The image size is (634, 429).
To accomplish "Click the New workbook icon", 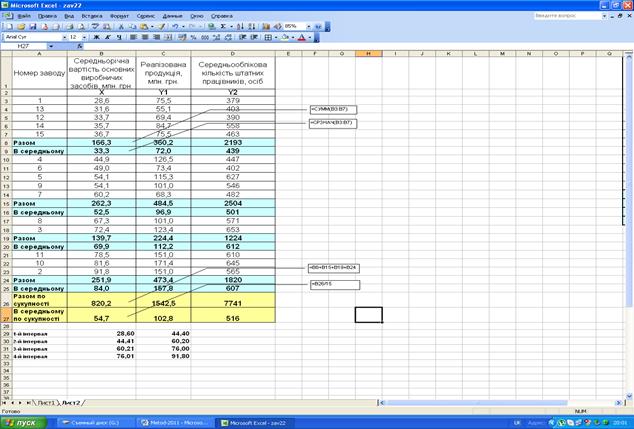I will coord(8,26).
